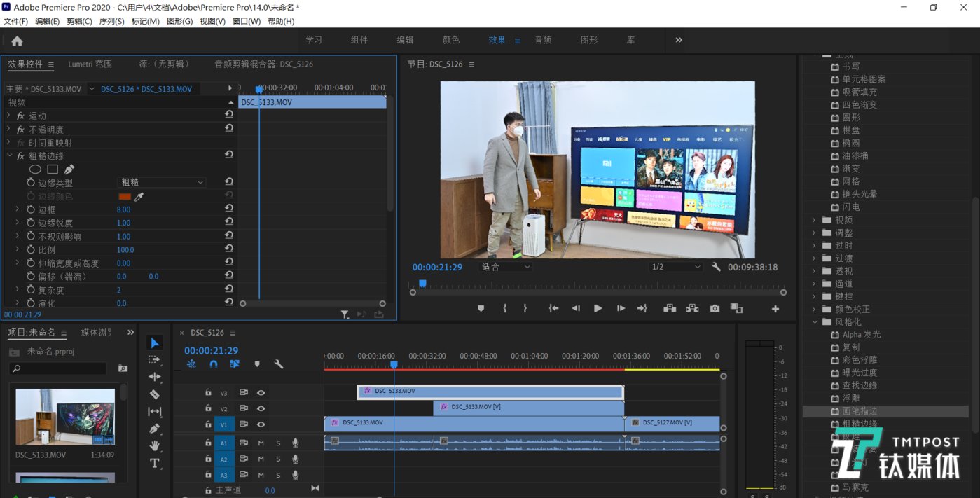
Task: Select the DSC_5133.MOV thumbnail in project panel
Action: [65, 417]
